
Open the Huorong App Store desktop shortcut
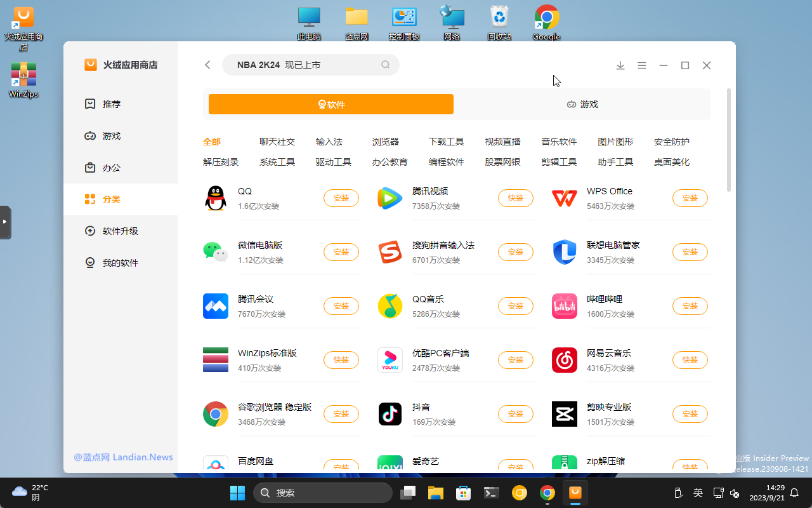click(23, 29)
